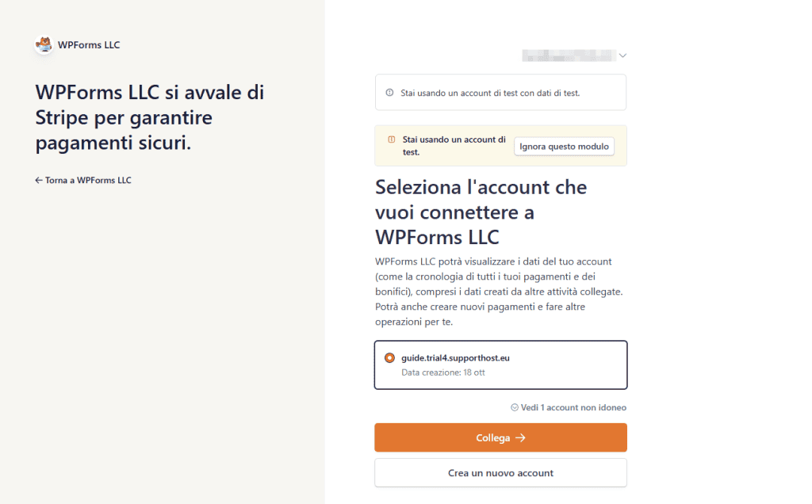The image size is (812, 504).
Task: Click the checkmark circle icon near account non idoneo
Action: coord(516,407)
